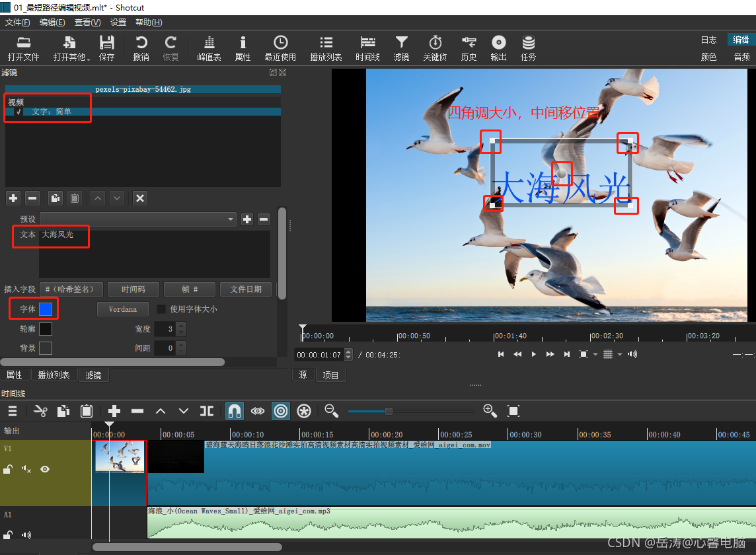
Task: Toggle timeline snapping magnet
Action: coord(235,411)
